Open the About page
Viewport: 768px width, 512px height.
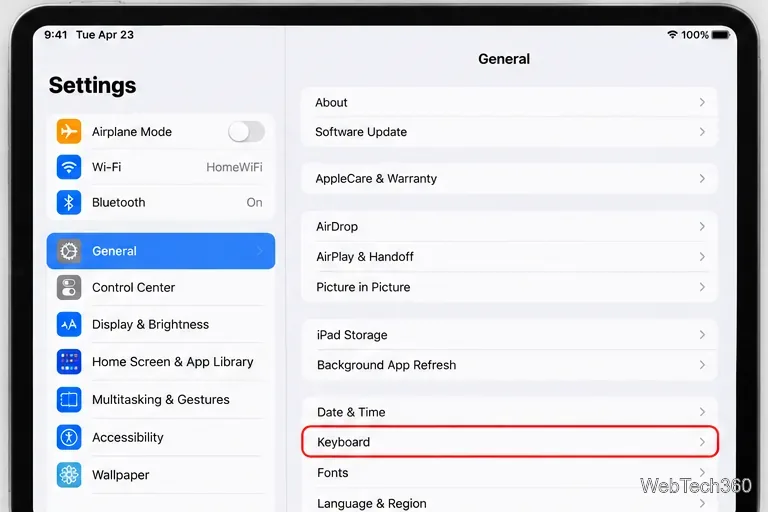pos(509,102)
